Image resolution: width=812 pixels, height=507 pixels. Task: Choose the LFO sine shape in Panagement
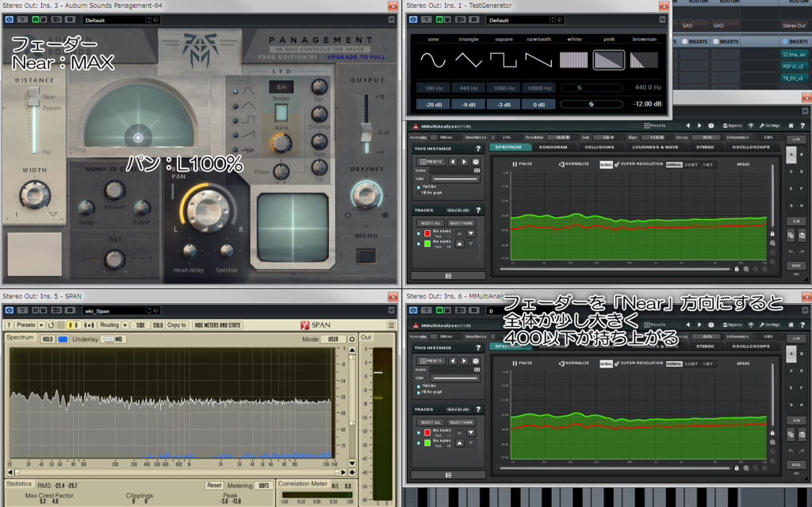coord(236,92)
